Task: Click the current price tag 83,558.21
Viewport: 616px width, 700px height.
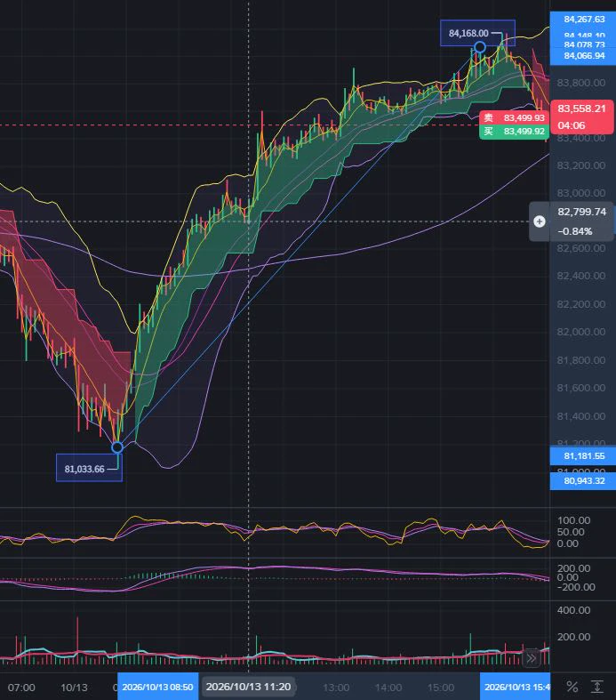Action: point(581,109)
